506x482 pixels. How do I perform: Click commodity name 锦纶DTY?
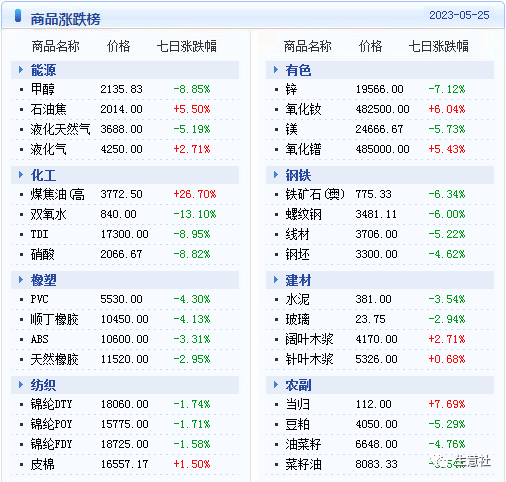[x=51, y=404]
